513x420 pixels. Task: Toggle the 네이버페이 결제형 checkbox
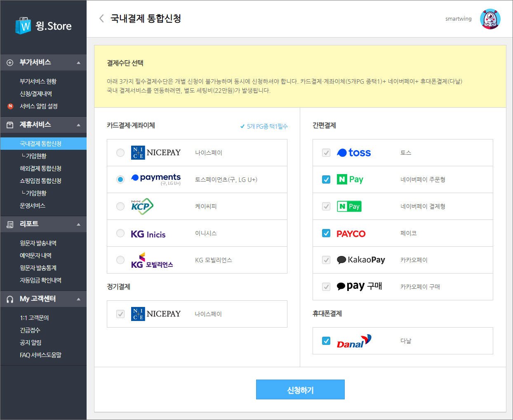(x=326, y=206)
